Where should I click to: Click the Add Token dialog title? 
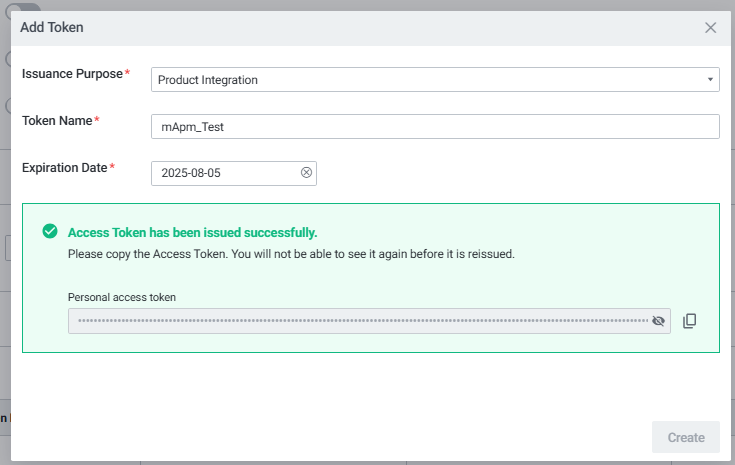point(52,28)
